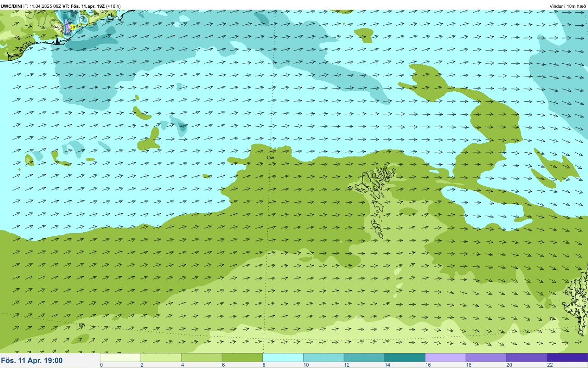Image resolution: width=588 pixels, height=368 pixels.
Task: Click the olive green 6–8 legend swatch
Action: (242, 357)
